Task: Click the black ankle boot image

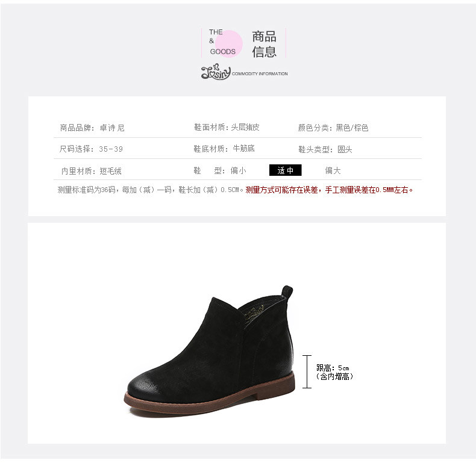Action: click(x=210, y=351)
